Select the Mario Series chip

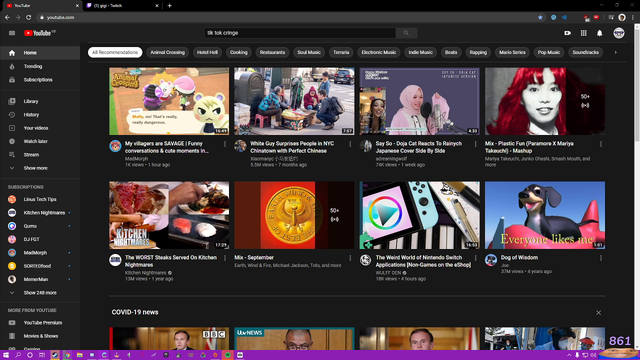click(512, 52)
